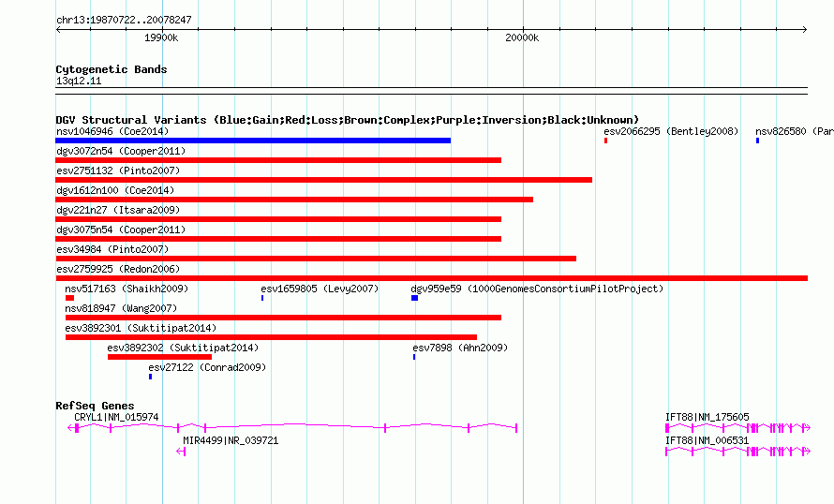Screen dimensions: 834x504
Task: Click the CRYL1|NM_015974 gene label
Action: coord(116,417)
